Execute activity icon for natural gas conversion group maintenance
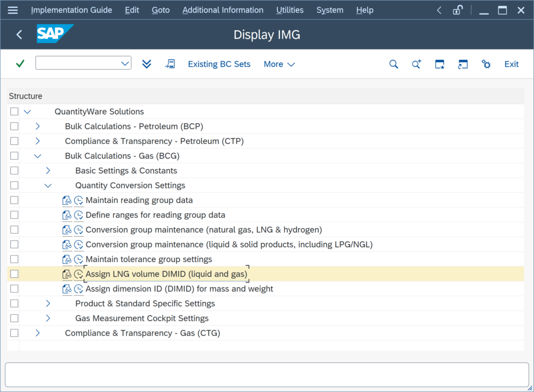This screenshot has width=534, height=392. (x=79, y=230)
